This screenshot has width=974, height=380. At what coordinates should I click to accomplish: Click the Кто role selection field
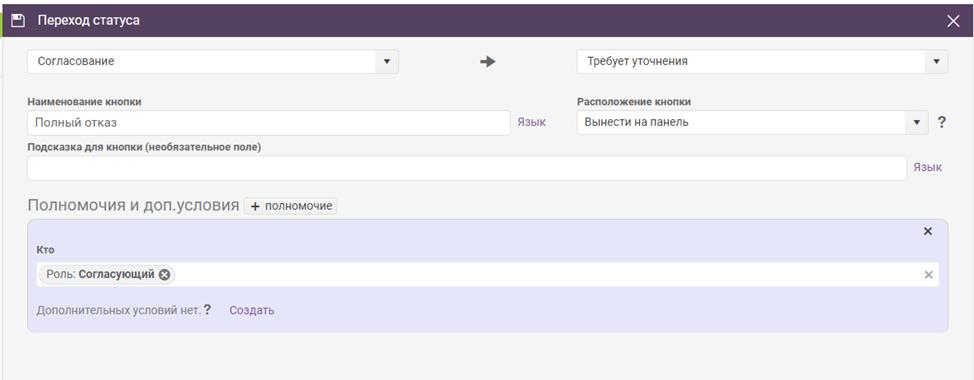[488, 274]
